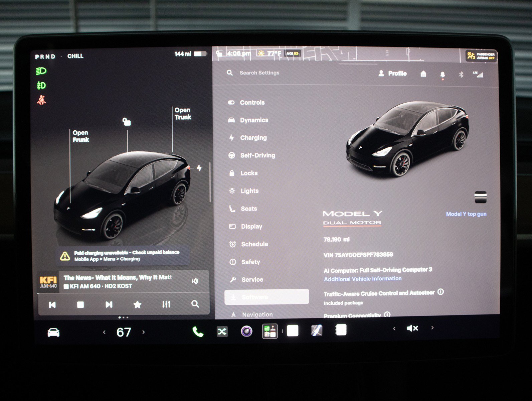The image size is (532, 401).
Task: Open the Phone app
Action: [x=198, y=332]
